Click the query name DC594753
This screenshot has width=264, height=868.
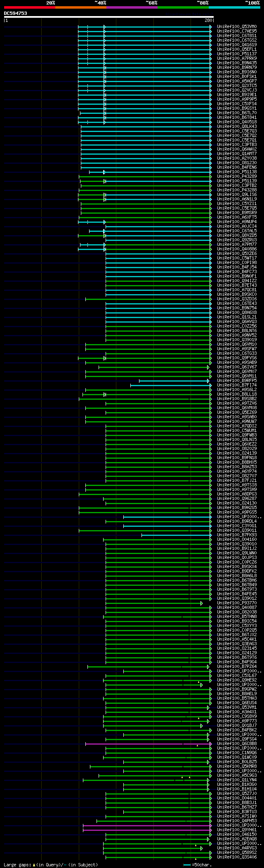pos(16,13)
